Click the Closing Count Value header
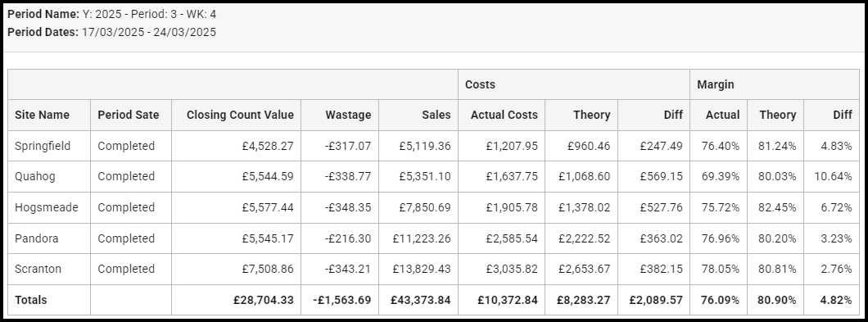This screenshot has width=868, height=322. click(x=240, y=115)
